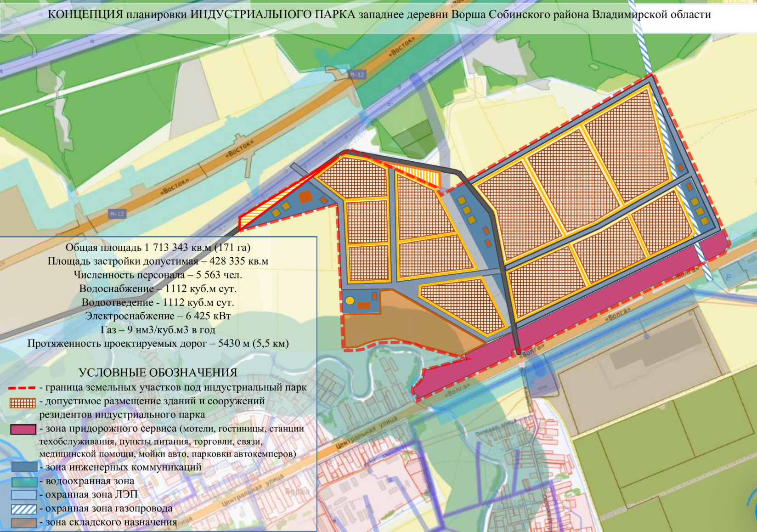Click legend text 'граница земельных участков под индустриальный парк'
757x532 pixels.
coord(176,388)
